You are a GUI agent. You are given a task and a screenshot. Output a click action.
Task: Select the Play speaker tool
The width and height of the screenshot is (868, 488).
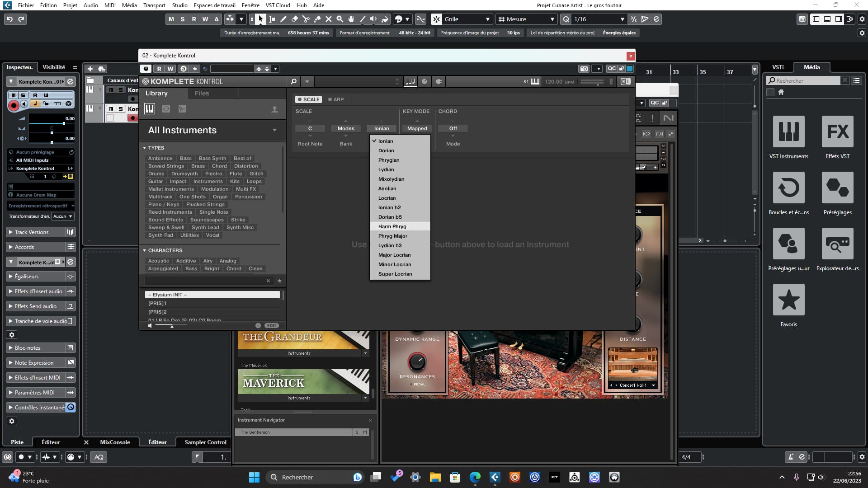373,19
